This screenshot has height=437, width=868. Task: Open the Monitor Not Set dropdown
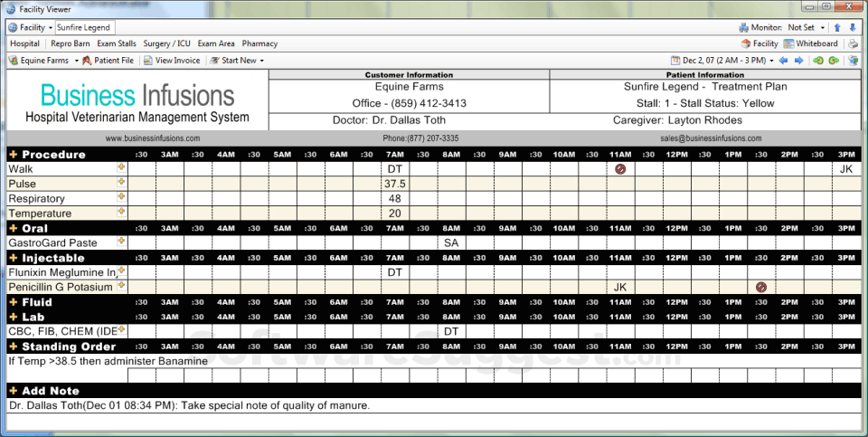823,28
